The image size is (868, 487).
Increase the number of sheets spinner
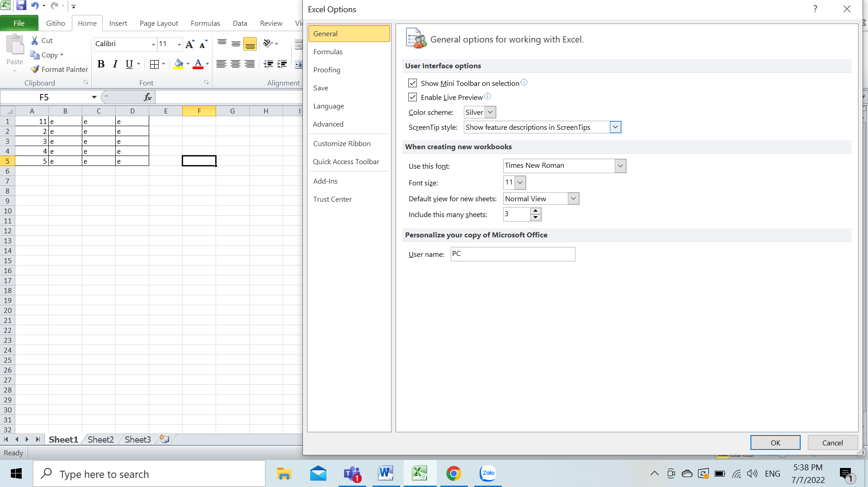[x=536, y=211]
